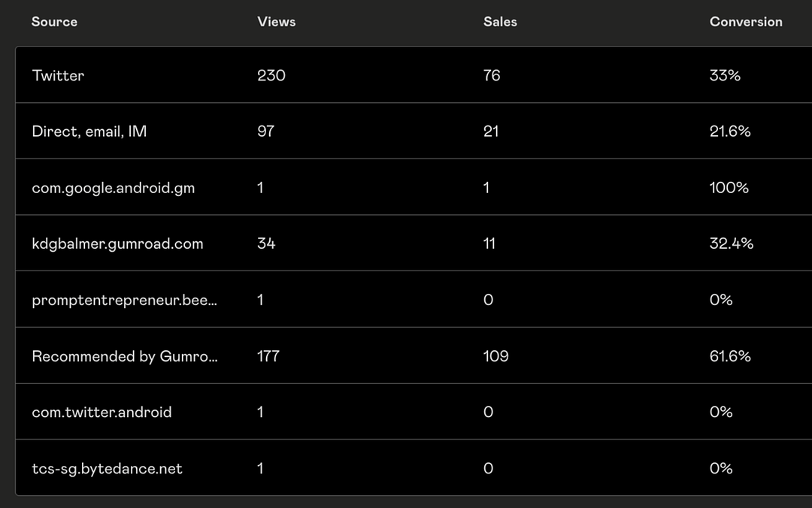Click the Views column header
This screenshot has height=508, width=812.
(x=276, y=22)
